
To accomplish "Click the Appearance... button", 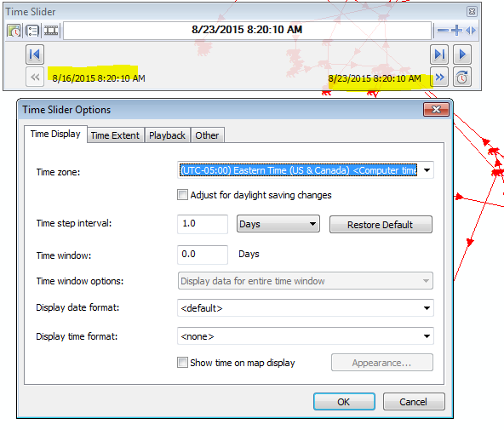I will coord(382,363).
